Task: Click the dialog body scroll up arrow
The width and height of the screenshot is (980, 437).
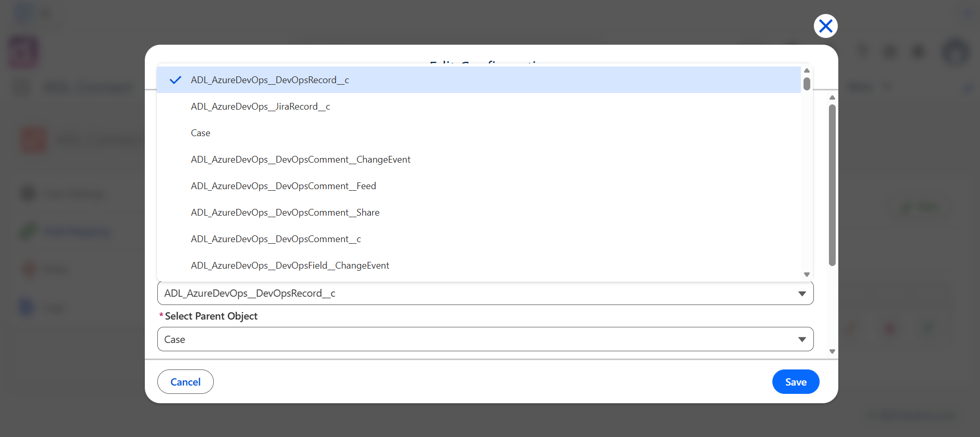Action: (832, 98)
